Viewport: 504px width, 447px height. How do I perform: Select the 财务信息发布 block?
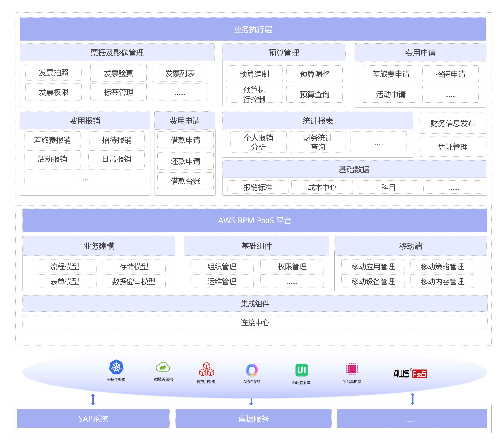(453, 123)
